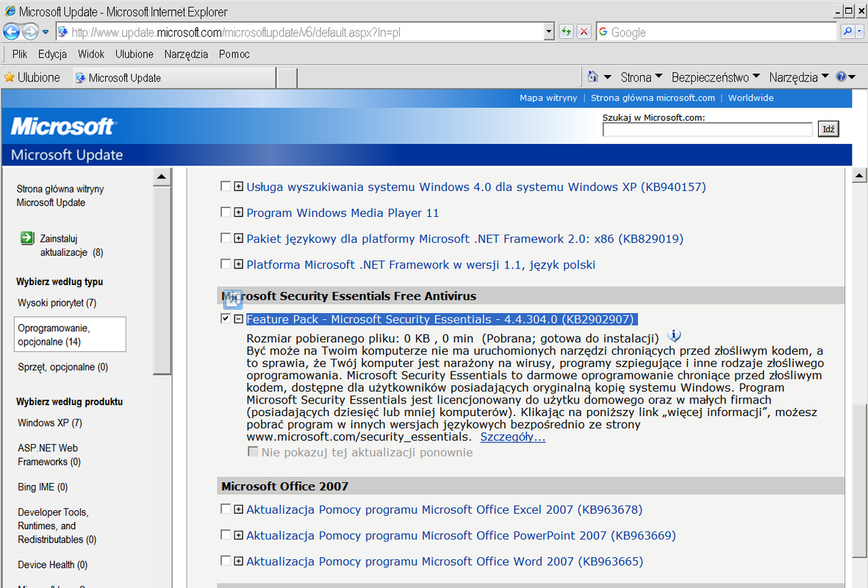
Task: Click the green Zainstaluj aktualizacje arrow icon
Action: coord(27,238)
